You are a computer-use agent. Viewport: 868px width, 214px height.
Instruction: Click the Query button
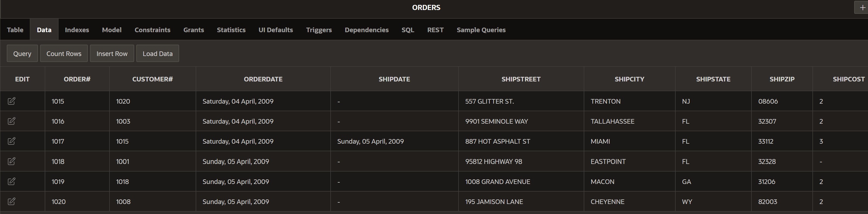(22, 54)
